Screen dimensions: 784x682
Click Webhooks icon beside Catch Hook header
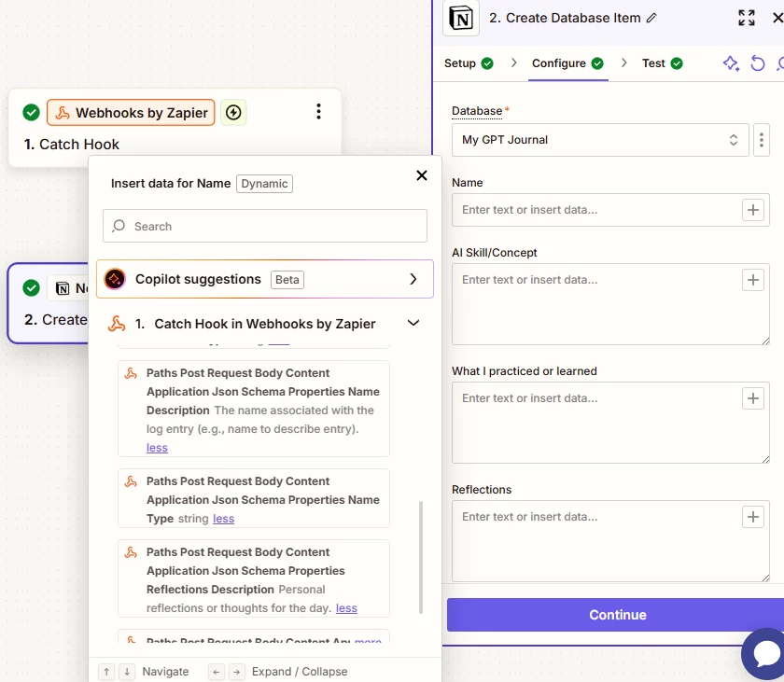pos(117,324)
